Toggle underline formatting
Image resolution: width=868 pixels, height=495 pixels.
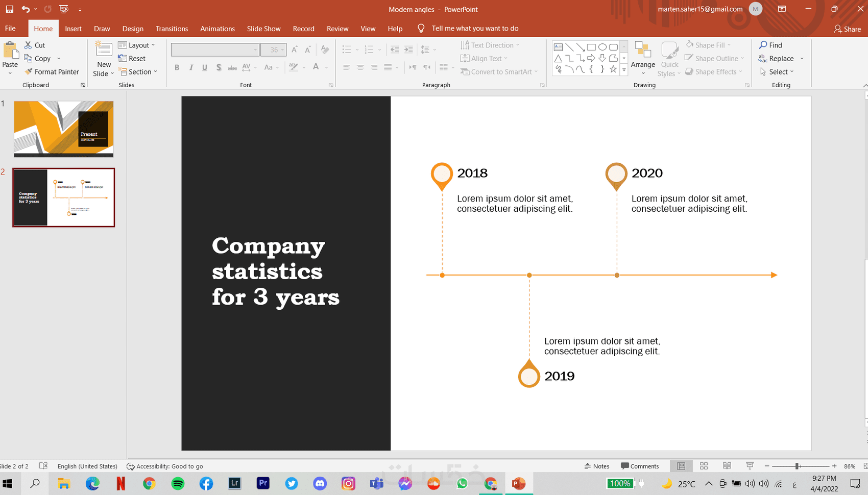click(204, 67)
